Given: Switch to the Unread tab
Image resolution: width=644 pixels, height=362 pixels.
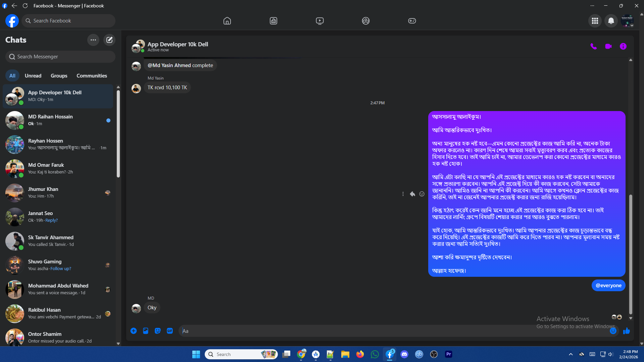Looking at the screenshot, I should (33, 76).
